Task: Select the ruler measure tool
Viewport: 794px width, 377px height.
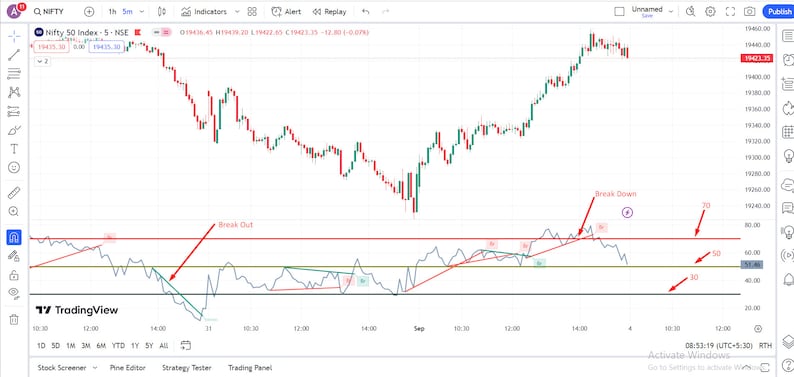Action: pos(14,192)
